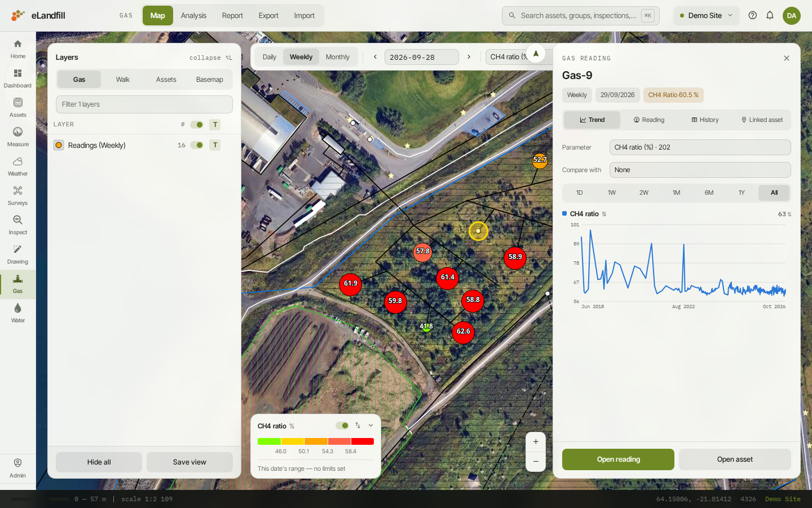This screenshot has height=508, width=812.
Task: Swap the CH4 ratio legend order
Action: 358,426
